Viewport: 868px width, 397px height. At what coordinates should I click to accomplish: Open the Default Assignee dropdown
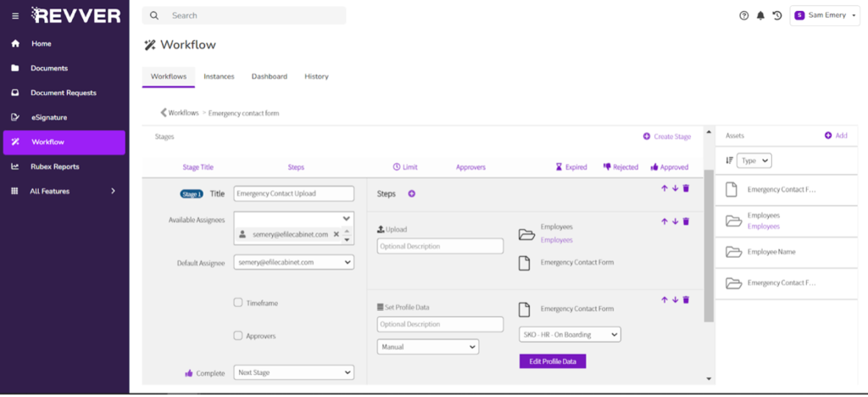(x=293, y=263)
